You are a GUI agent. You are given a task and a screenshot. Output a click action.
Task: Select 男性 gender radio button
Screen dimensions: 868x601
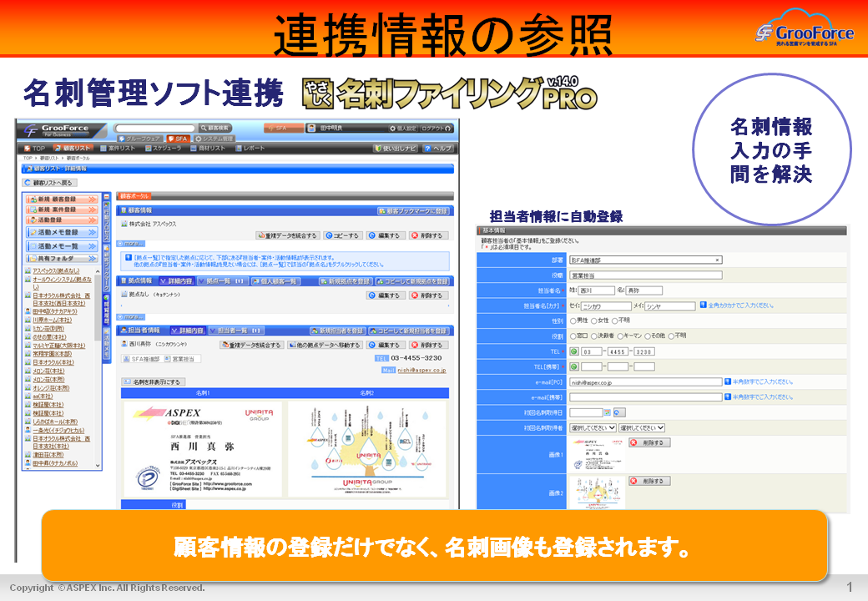point(573,321)
